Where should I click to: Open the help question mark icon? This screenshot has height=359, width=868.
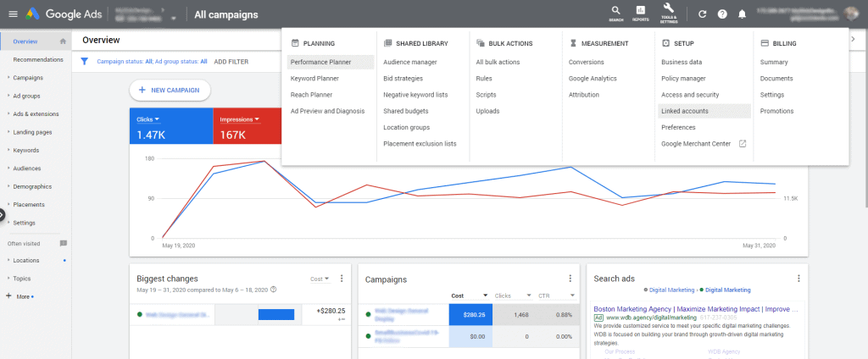[x=722, y=14]
